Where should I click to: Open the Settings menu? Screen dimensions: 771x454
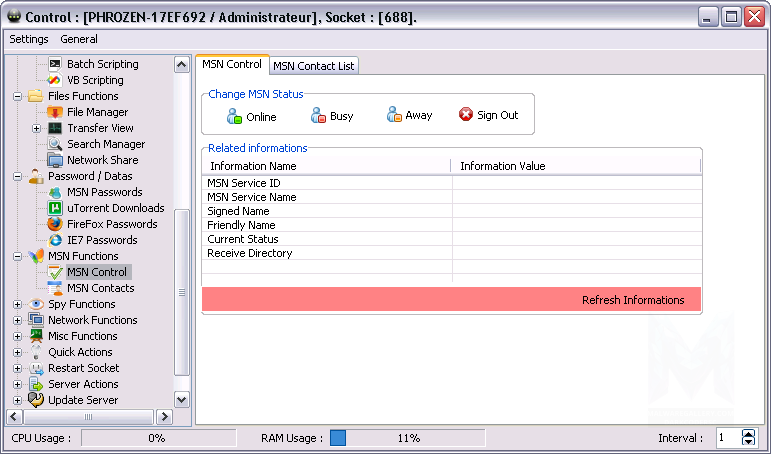[x=29, y=39]
